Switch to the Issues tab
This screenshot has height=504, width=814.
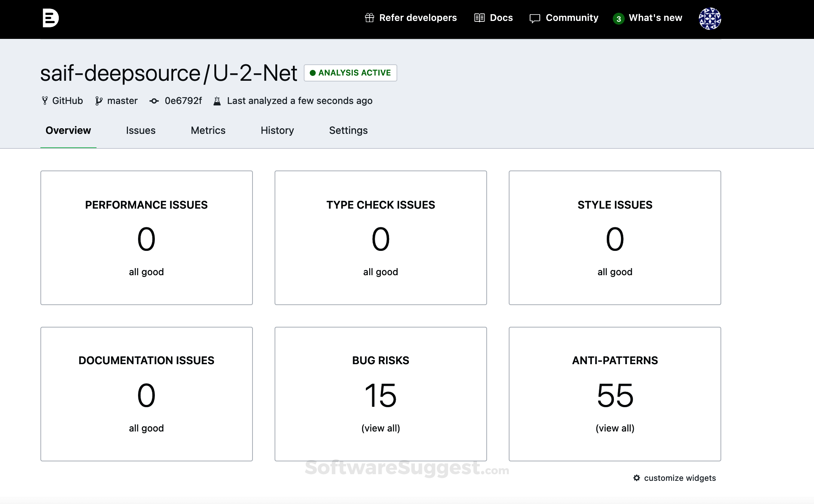[x=140, y=130]
